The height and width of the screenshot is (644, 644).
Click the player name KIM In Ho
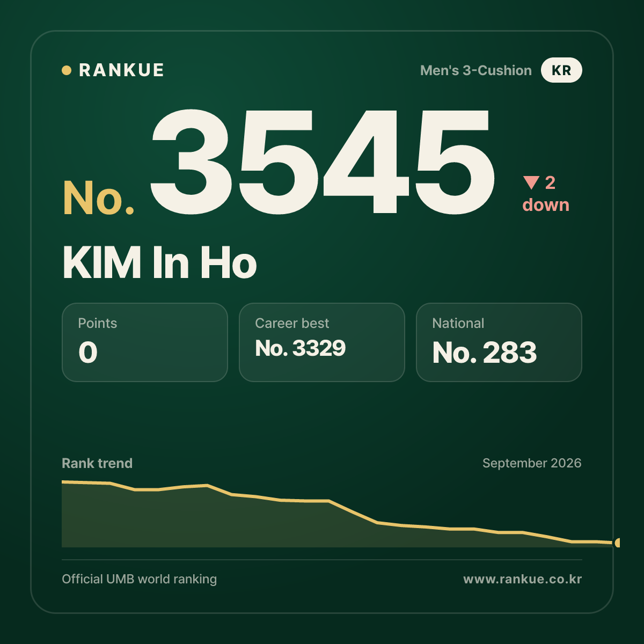160,263
